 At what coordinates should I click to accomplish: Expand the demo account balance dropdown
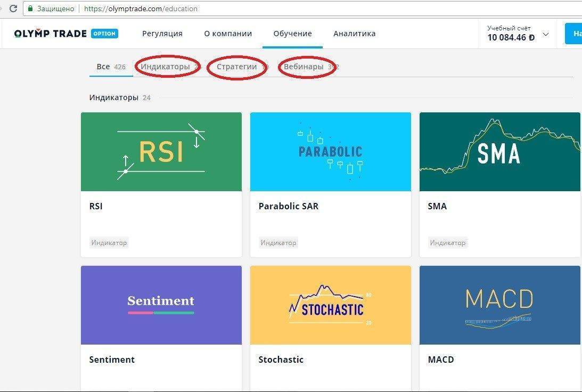click(545, 34)
